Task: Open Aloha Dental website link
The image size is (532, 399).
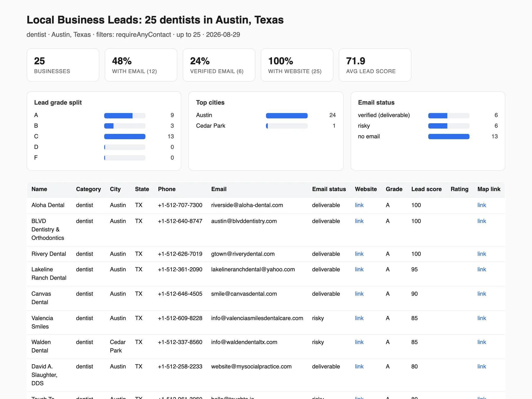Action: point(359,205)
